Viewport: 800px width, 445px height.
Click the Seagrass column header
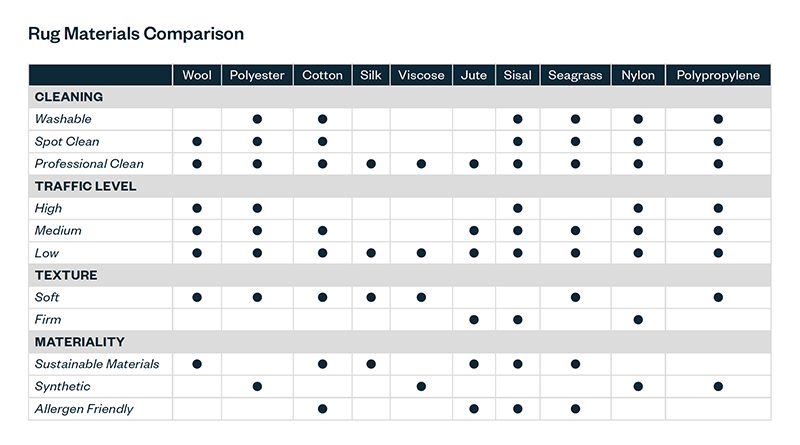click(x=575, y=76)
